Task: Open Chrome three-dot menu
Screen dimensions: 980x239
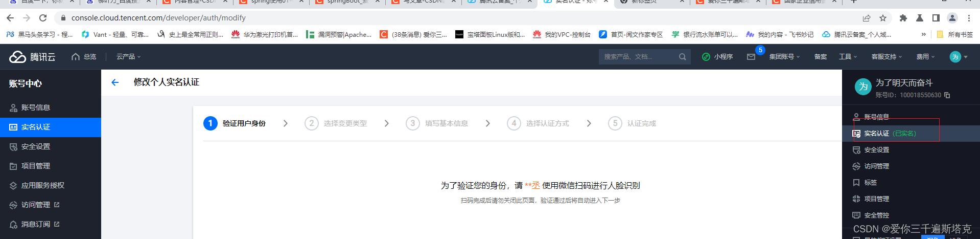Action: click(969, 18)
